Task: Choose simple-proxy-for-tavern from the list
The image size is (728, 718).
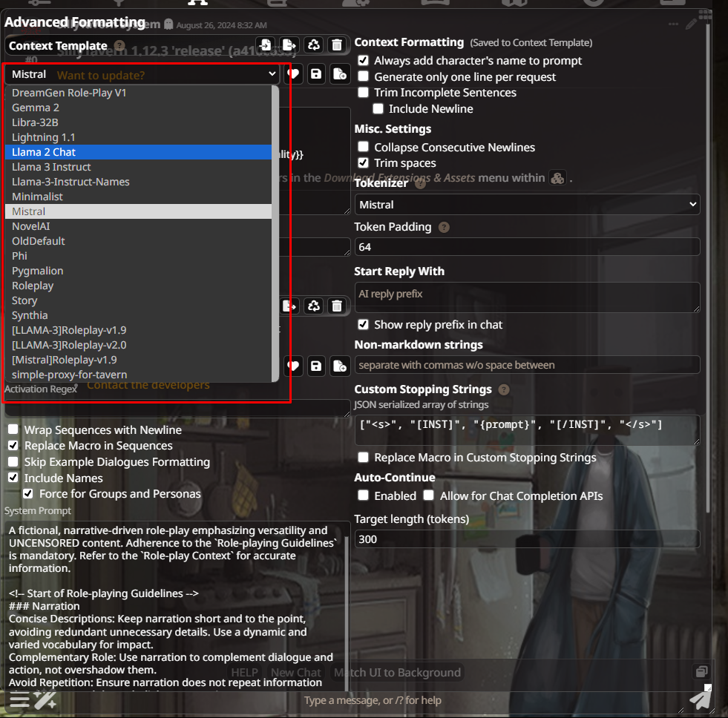Action: coord(138,375)
